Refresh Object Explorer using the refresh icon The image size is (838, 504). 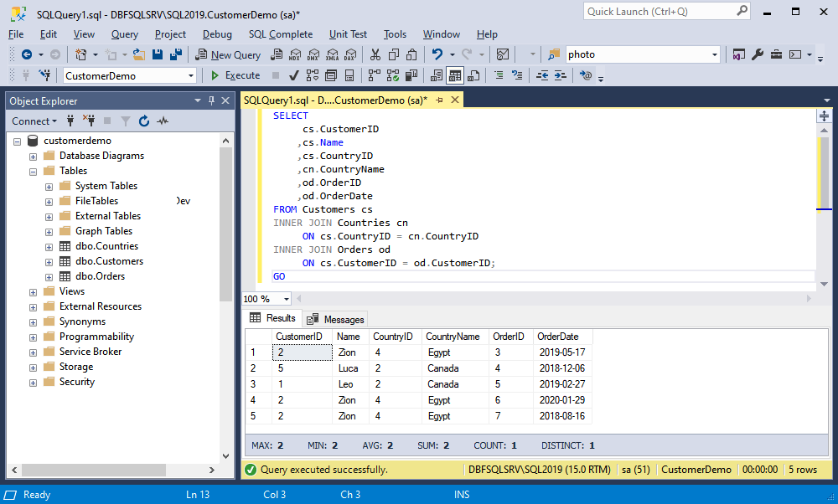coord(144,121)
